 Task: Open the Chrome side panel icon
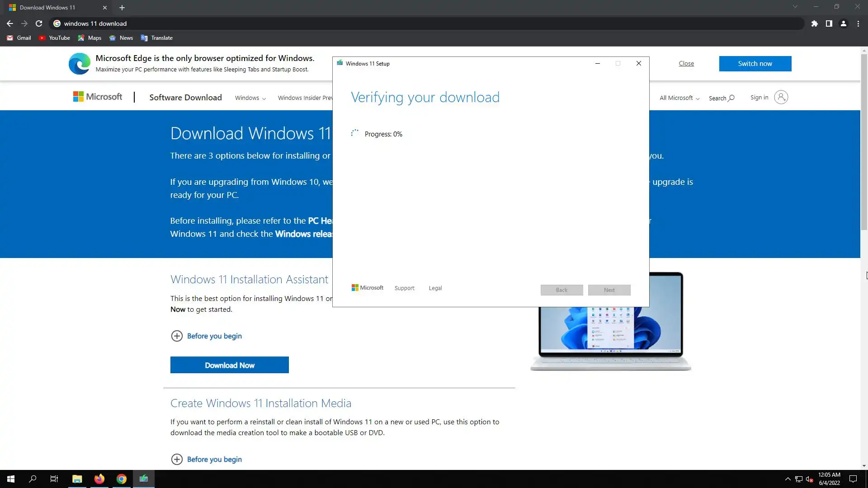(829, 23)
